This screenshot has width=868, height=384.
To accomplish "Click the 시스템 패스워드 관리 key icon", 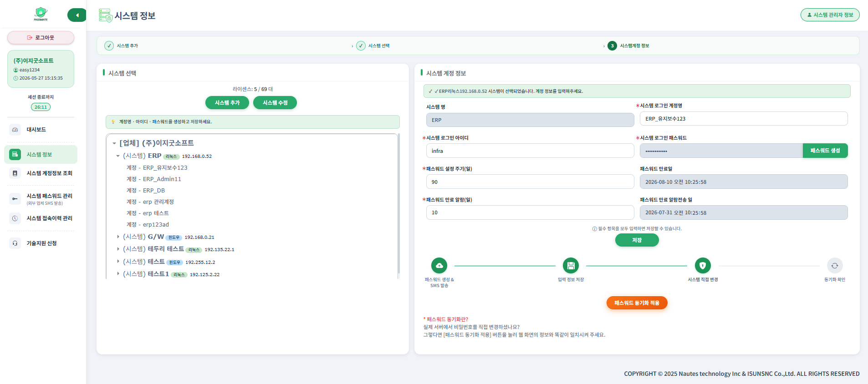I will pos(15,199).
